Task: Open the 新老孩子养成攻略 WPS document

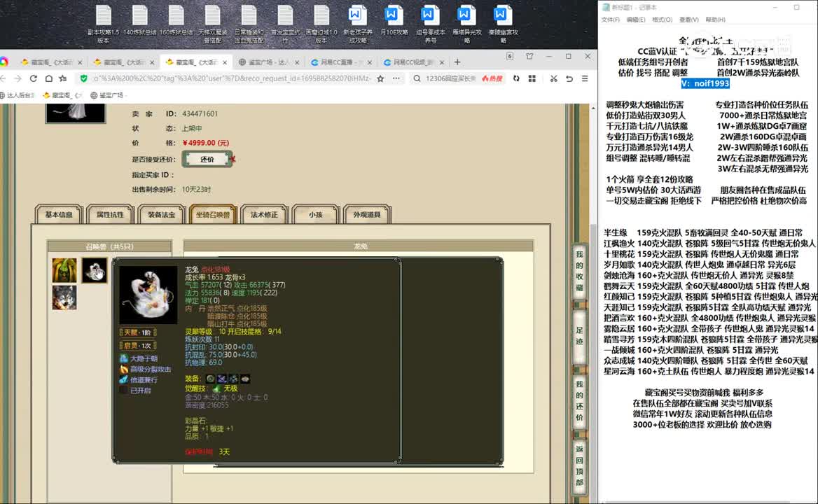Action: click(357, 24)
